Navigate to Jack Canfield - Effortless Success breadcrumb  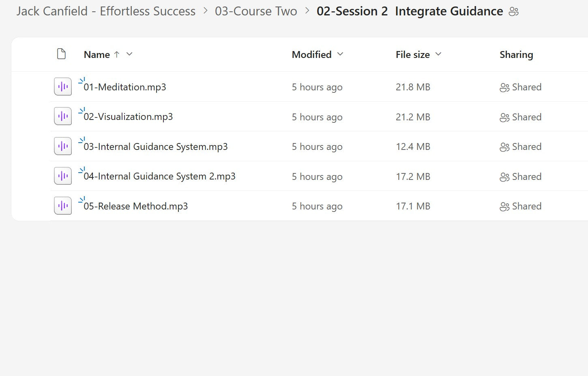click(x=105, y=11)
